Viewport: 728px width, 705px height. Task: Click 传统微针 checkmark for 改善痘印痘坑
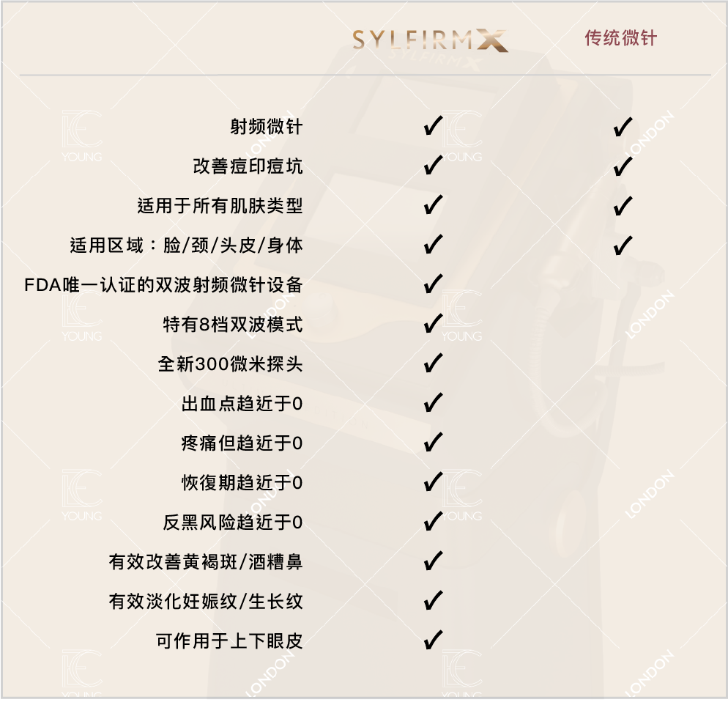[x=623, y=166]
